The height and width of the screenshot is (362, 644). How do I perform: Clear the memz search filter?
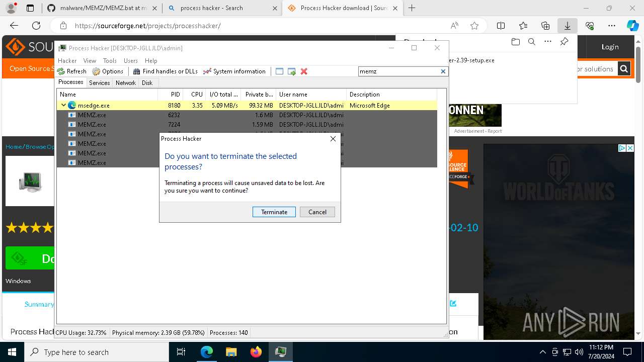click(x=443, y=71)
